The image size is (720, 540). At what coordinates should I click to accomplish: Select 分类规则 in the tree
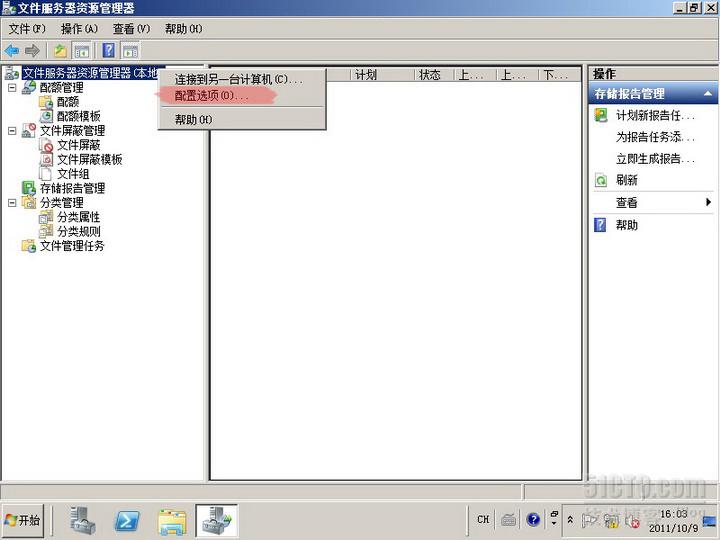(x=79, y=231)
